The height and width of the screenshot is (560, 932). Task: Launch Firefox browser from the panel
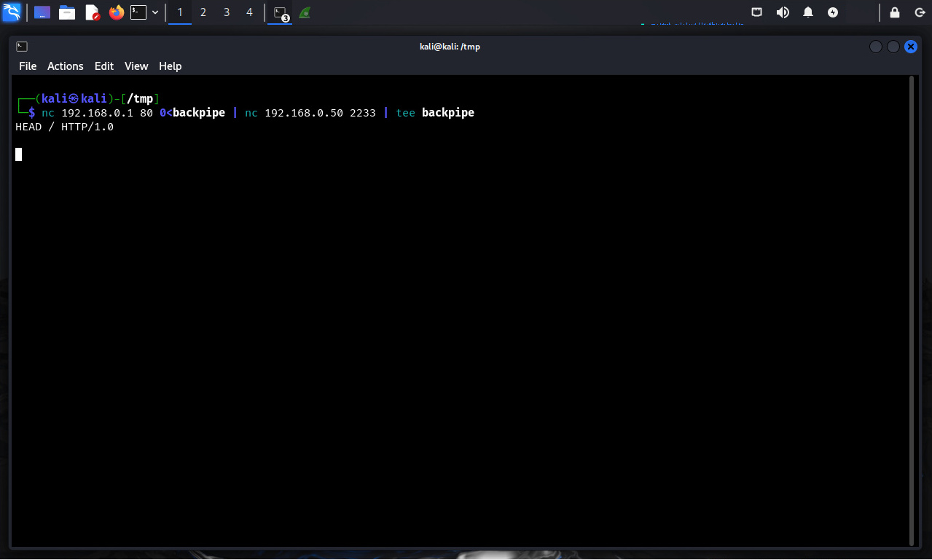coord(116,12)
